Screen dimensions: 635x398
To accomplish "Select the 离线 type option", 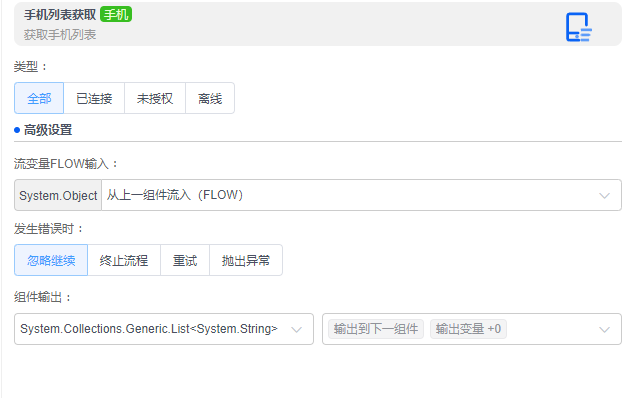I will (210, 98).
